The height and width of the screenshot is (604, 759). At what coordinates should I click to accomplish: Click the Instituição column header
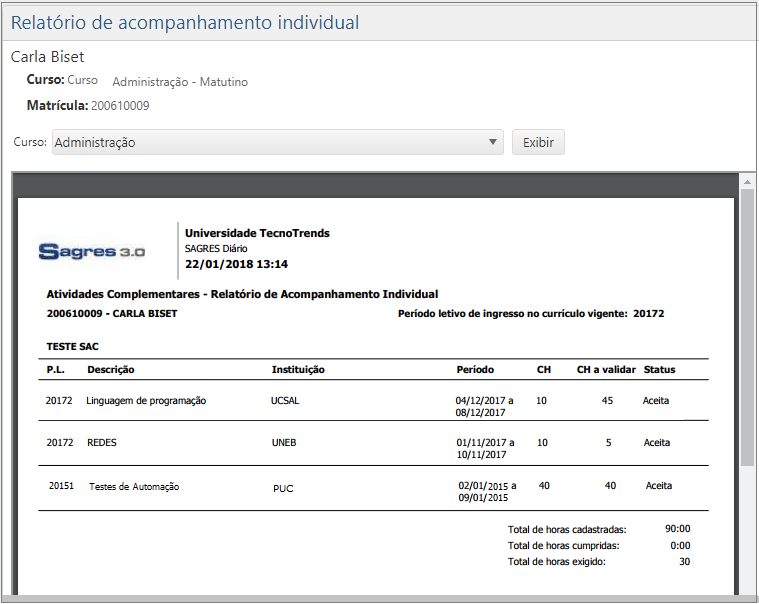298,369
